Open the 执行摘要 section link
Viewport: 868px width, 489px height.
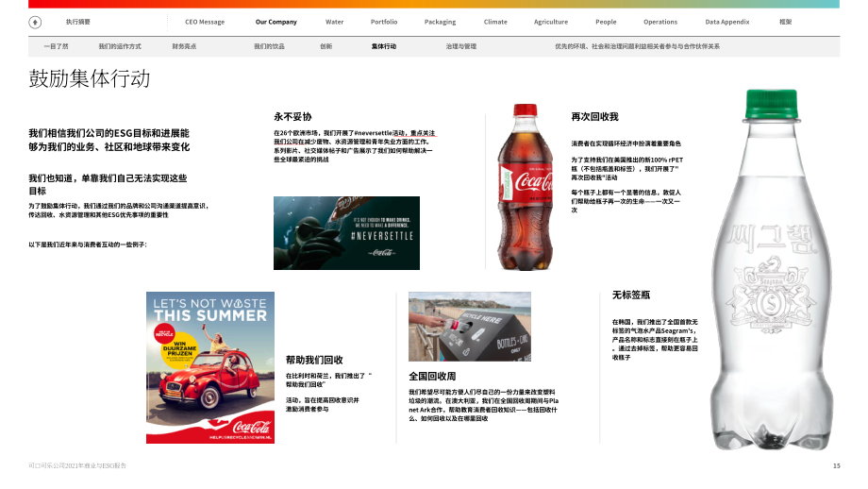coord(78,22)
